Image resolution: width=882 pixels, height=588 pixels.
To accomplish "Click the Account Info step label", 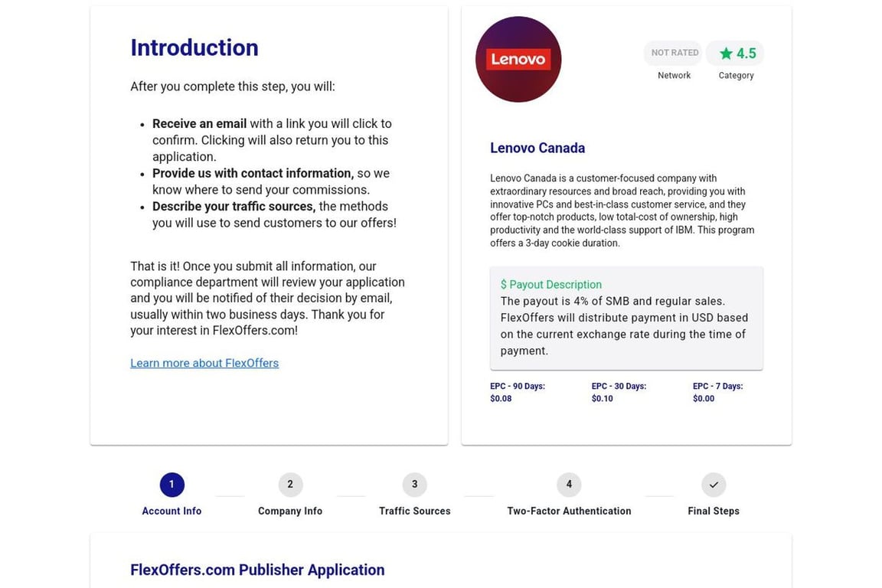I will tap(171, 511).
